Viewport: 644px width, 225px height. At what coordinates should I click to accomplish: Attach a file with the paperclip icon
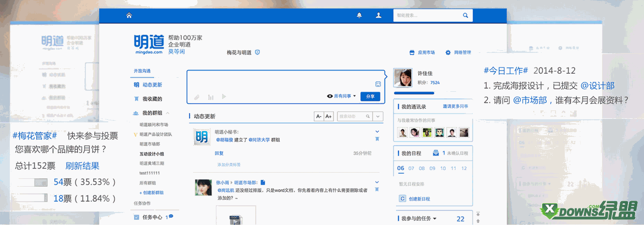tap(197, 96)
